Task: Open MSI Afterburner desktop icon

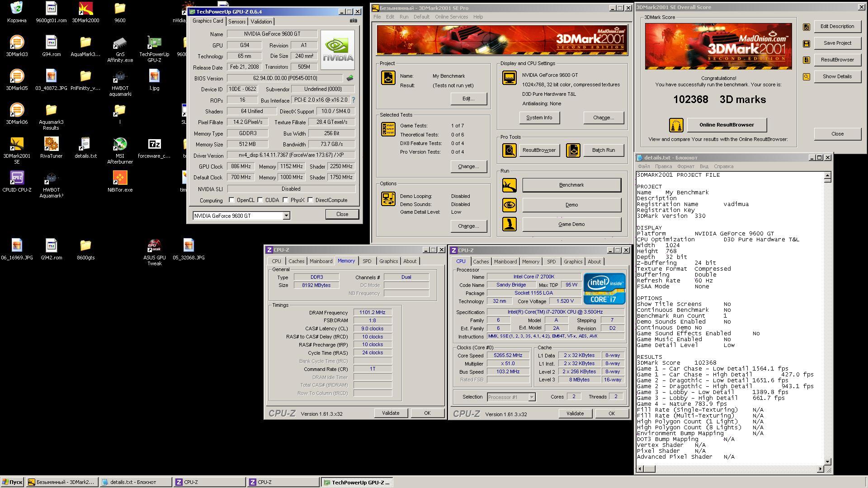Action: pos(120,150)
